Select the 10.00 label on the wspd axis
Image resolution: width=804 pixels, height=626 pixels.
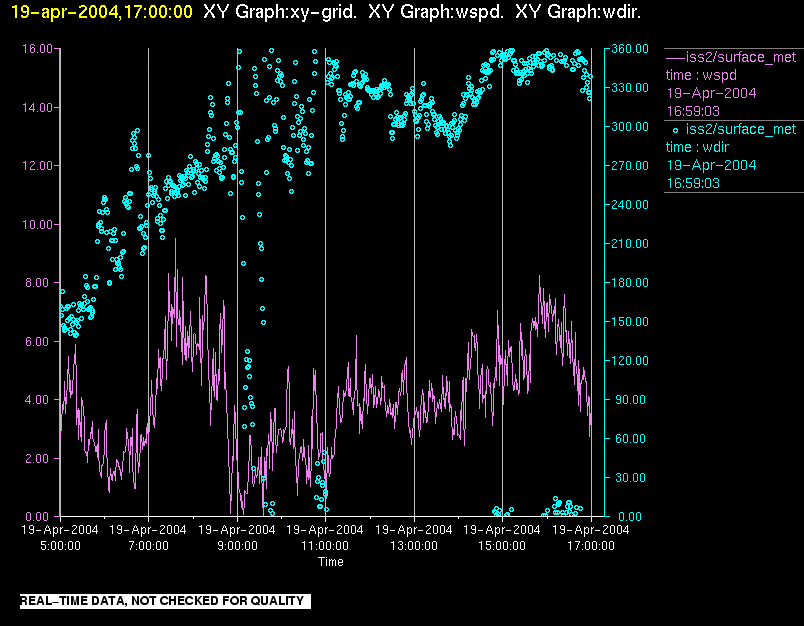point(37,225)
